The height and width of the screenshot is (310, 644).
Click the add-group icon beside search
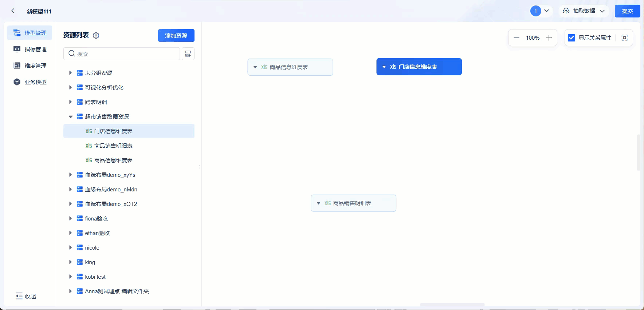(188, 54)
